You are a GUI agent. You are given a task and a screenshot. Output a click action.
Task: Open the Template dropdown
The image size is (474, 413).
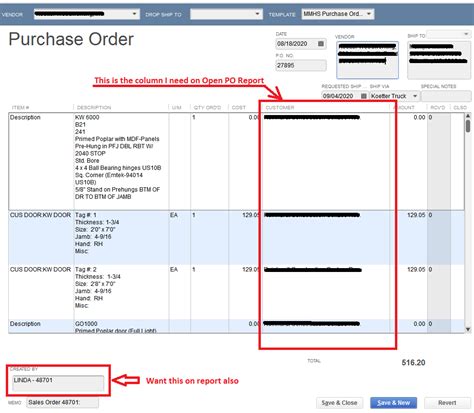point(369,14)
